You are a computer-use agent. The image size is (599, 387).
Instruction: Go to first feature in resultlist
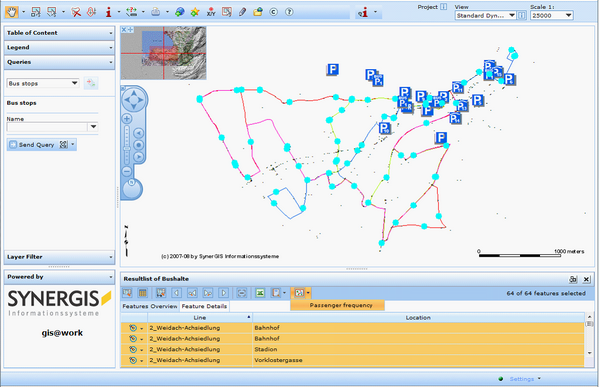(x=176, y=293)
